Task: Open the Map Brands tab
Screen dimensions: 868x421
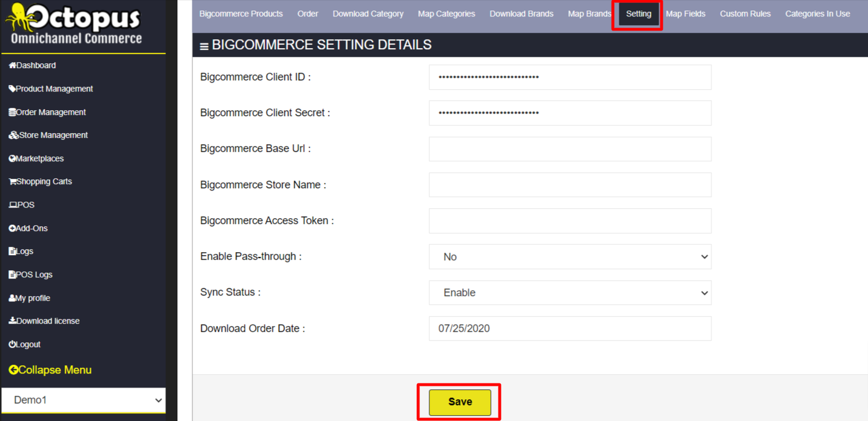Action: click(x=589, y=13)
